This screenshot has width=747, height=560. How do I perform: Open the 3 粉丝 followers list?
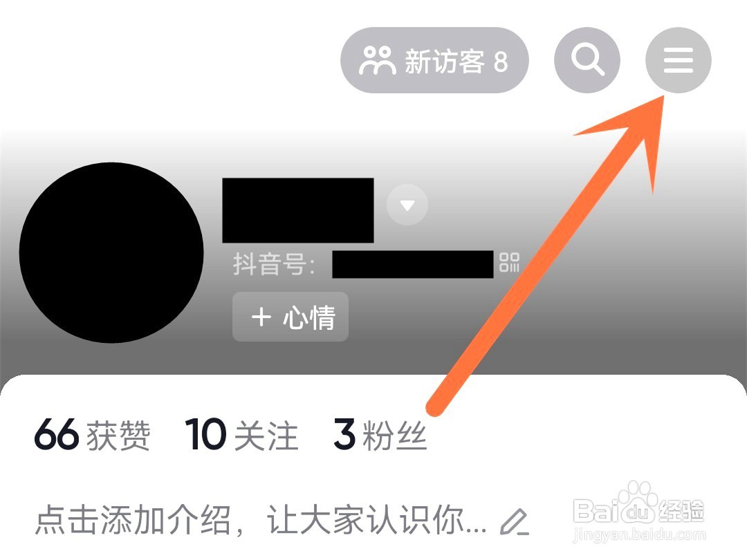(380, 434)
